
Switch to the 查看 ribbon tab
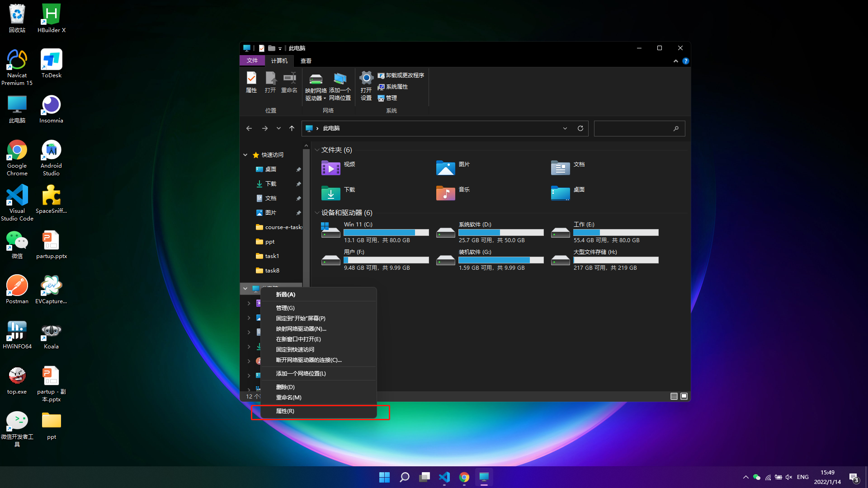(306, 61)
